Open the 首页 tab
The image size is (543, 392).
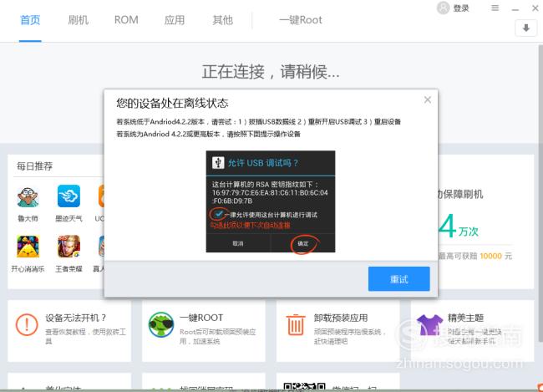click(x=30, y=20)
